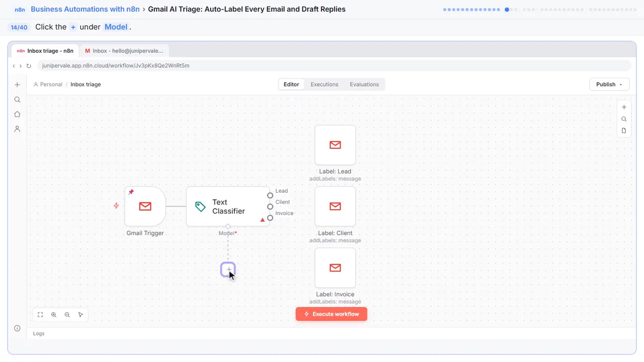This screenshot has width=644, height=362.
Task: Click the info icon at the sidebar bottom
Action: coord(17,328)
